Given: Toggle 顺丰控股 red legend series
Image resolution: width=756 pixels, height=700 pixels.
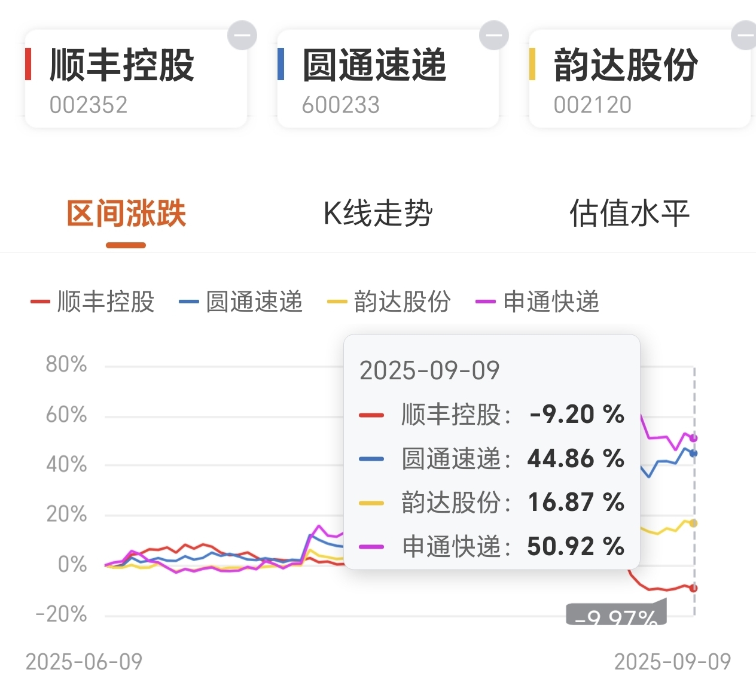Looking at the screenshot, I should tap(93, 302).
